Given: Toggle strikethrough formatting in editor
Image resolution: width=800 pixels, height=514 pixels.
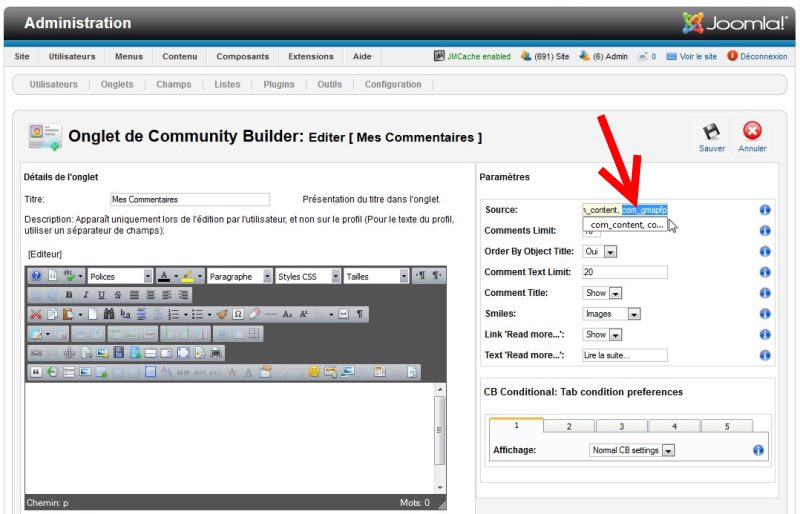Looking at the screenshot, I should (118, 295).
